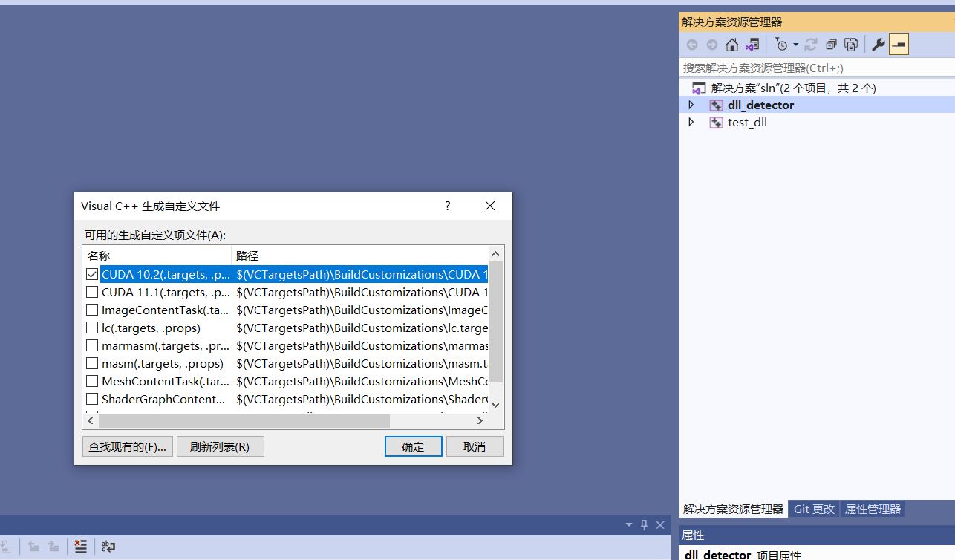The image size is (955, 560).
Task: Click the Back arrow in Solution Explorer
Action: pos(692,45)
